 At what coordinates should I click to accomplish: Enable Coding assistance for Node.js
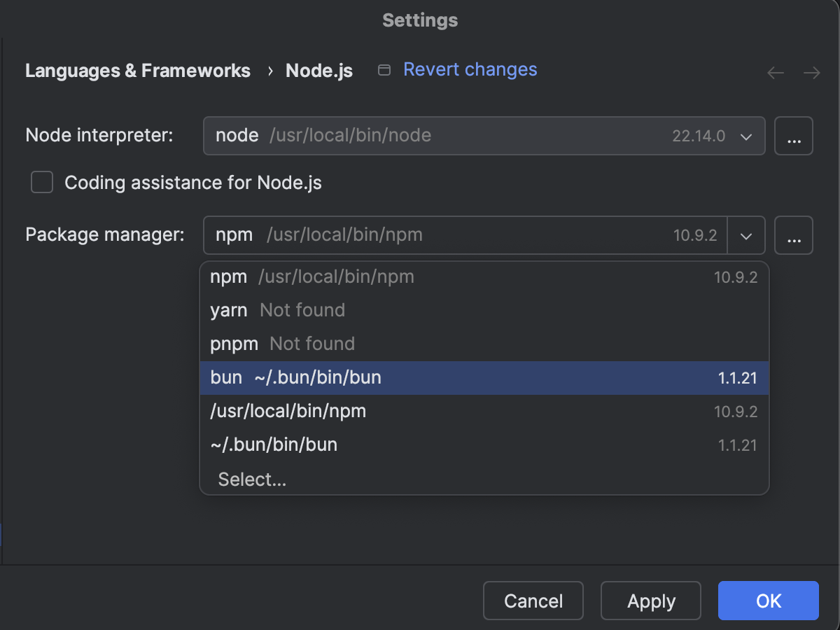coord(41,182)
